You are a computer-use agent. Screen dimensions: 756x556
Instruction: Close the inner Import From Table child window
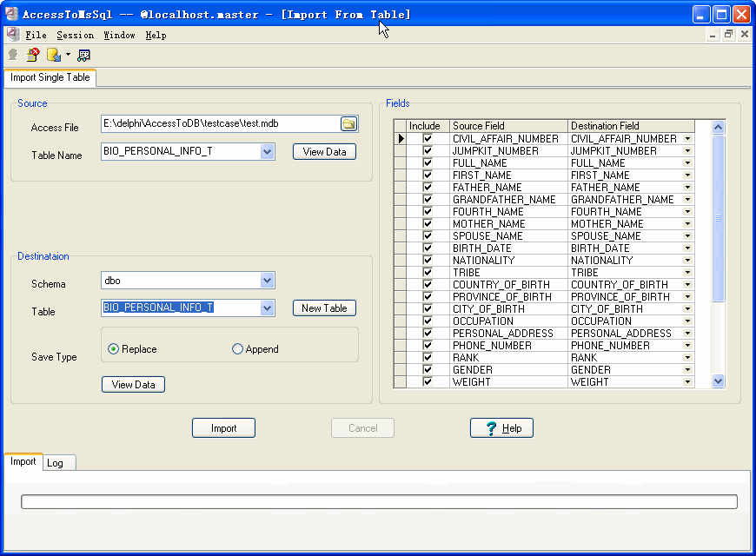[x=745, y=34]
